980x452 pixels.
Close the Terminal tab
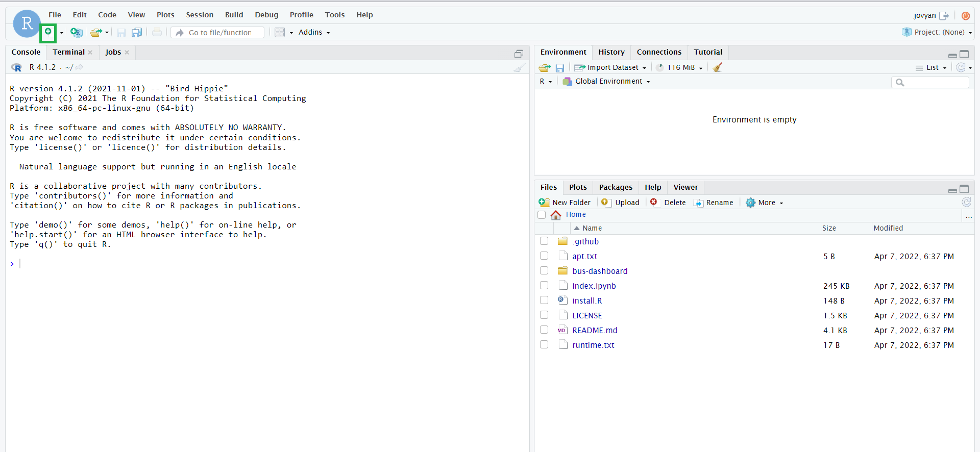point(90,53)
